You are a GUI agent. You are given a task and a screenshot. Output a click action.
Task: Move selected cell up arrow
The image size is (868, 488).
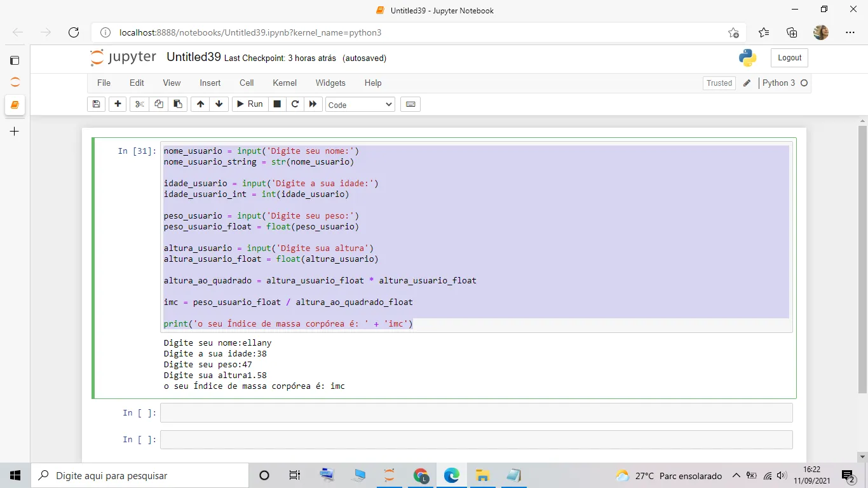tap(201, 104)
